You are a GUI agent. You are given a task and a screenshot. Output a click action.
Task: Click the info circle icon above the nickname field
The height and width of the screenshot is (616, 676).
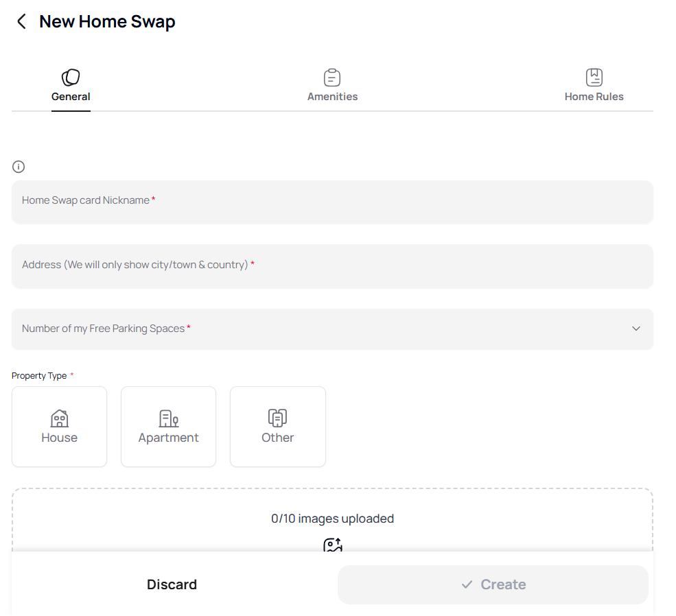click(x=19, y=167)
